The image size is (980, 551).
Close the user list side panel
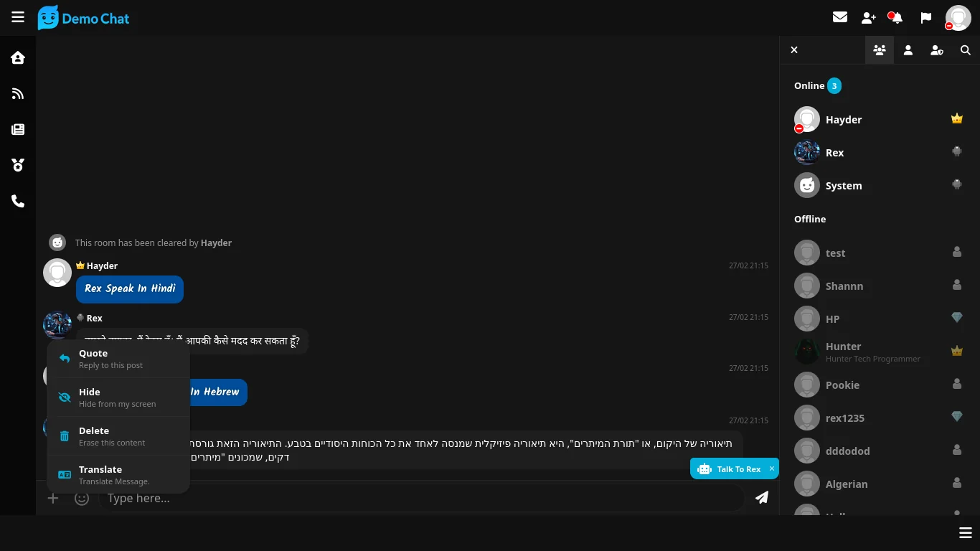(794, 50)
